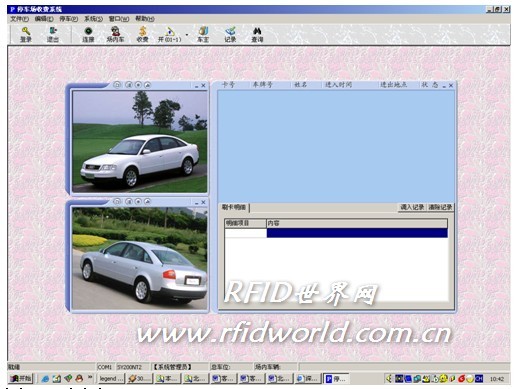Click the 明细项目 column header
Screen dimensions: 515x389
(245, 223)
